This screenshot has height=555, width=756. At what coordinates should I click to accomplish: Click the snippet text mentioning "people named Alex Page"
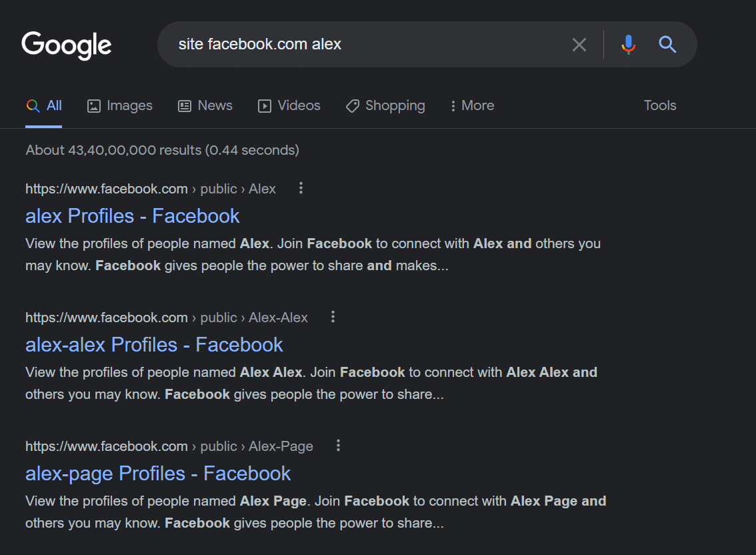tap(316, 512)
